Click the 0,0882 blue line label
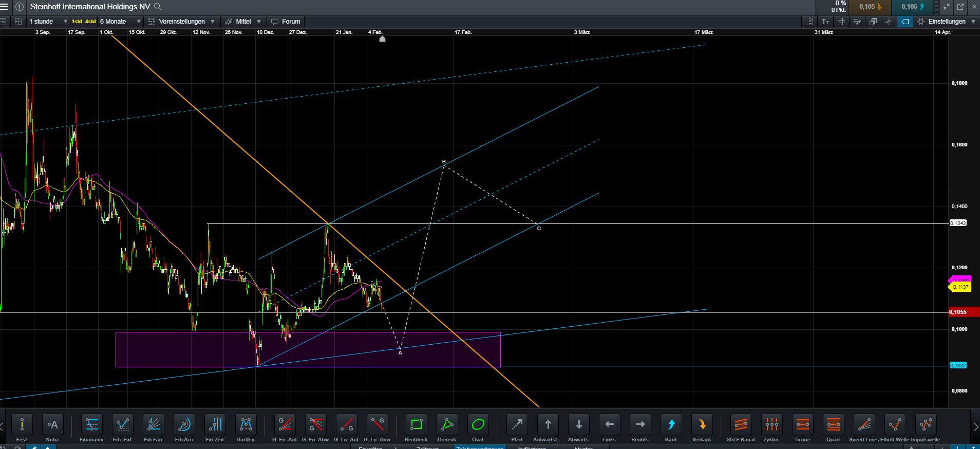The height and width of the screenshot is (449, 980). point(958,366)
